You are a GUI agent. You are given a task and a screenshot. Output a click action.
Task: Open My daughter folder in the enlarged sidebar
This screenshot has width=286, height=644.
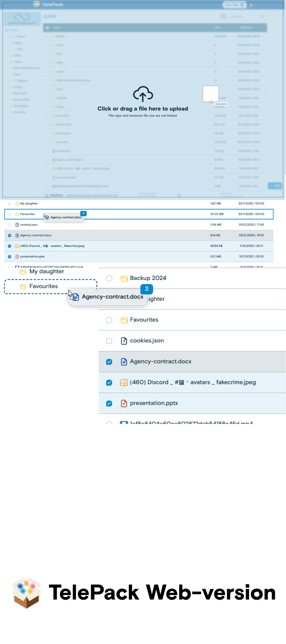tap(46, 271)
